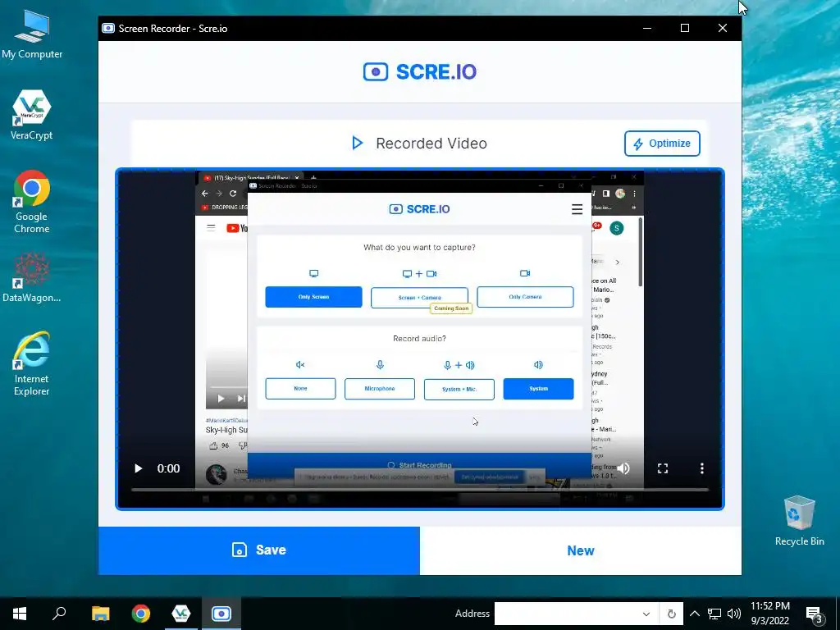Enter fullscreen for the recorded video
840x630 pixels.
663,468
